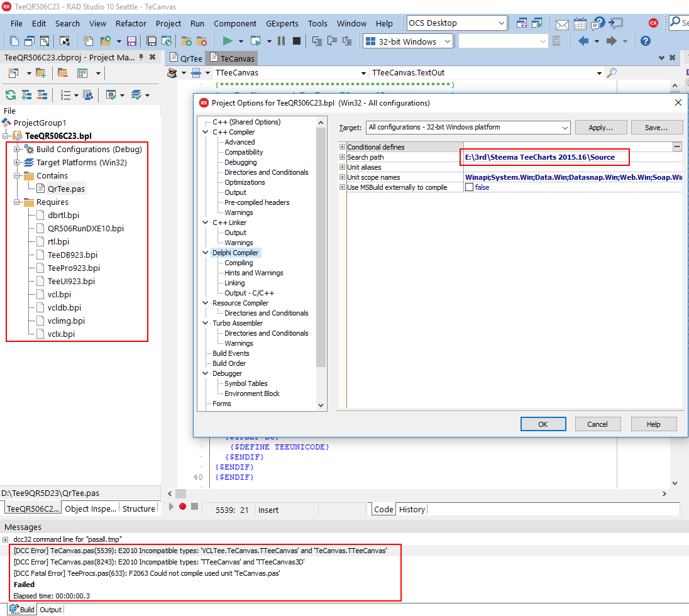Open the Refactor menu
The width and height of the screenshot is (689, 616).
coord(131,24)
